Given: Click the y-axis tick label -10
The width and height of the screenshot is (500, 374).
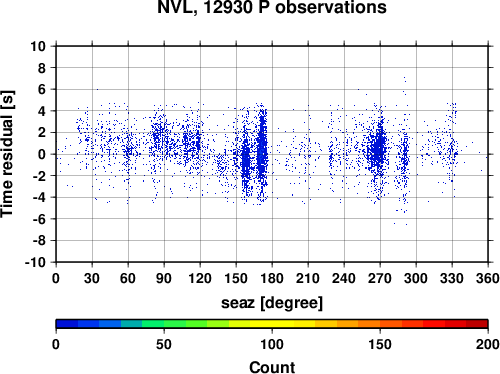Looking at the screenshot, I should [35, 262].
